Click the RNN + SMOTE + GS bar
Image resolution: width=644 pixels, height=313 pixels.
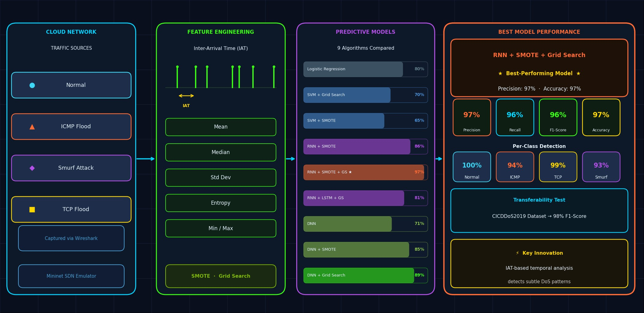pyautogui.click(x=364, y=172)
